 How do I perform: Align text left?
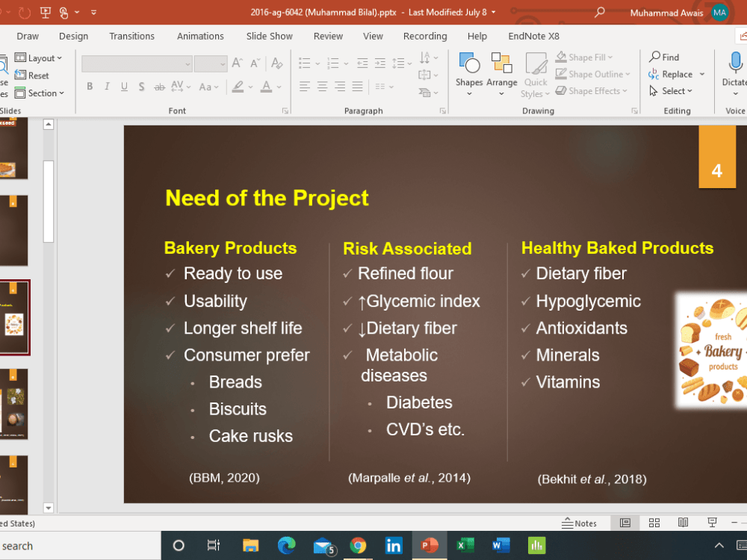pyautogui.click(x=305, y=87)
